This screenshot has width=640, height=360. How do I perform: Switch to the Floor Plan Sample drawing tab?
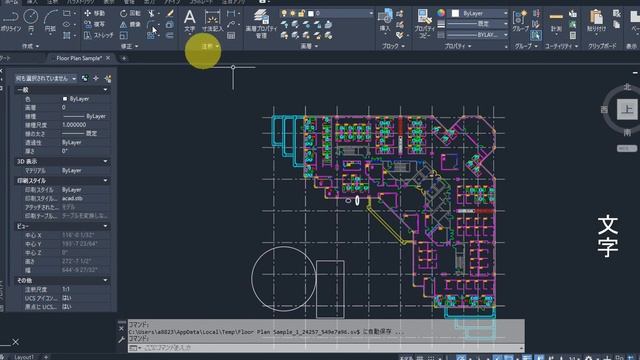tap(79, 58)
